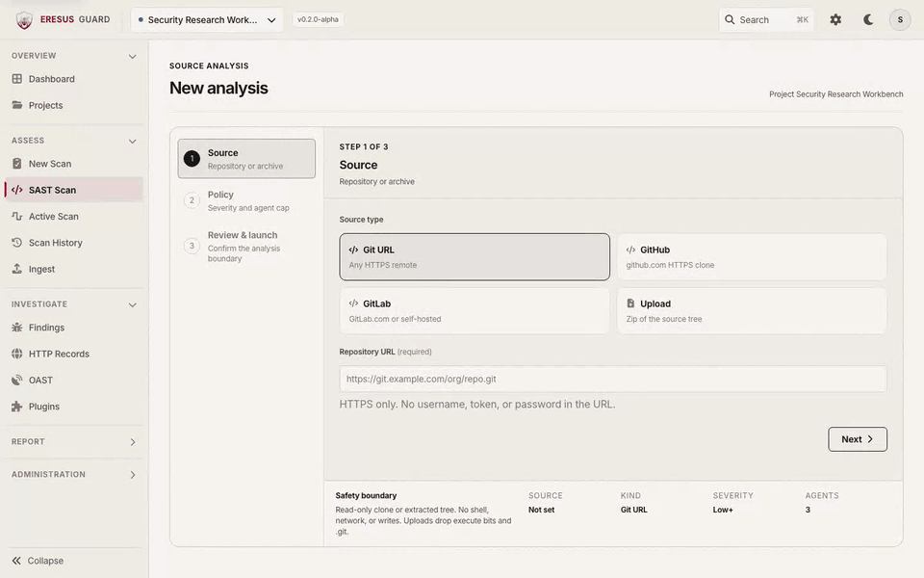Click the Eresus Guard shield logo
This screenshot has height=578, width=924.
click(x=24, y=20)
